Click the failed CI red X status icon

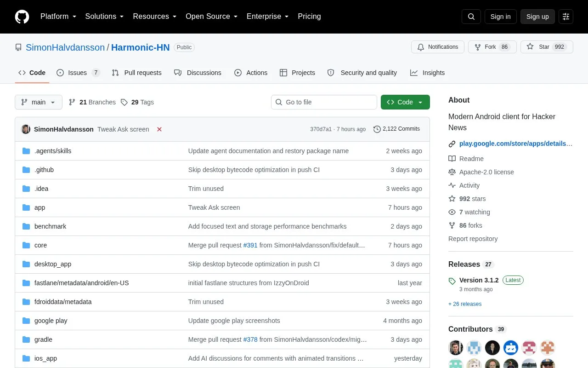pyautogui.click(x=159, y=129)
